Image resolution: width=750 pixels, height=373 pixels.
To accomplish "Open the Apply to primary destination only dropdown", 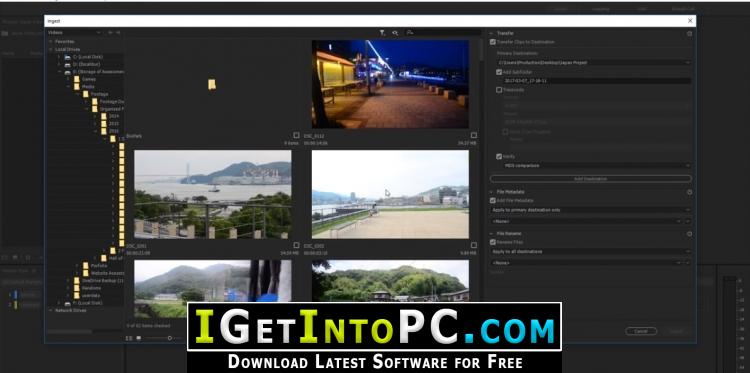I will (x=591, y=210).
